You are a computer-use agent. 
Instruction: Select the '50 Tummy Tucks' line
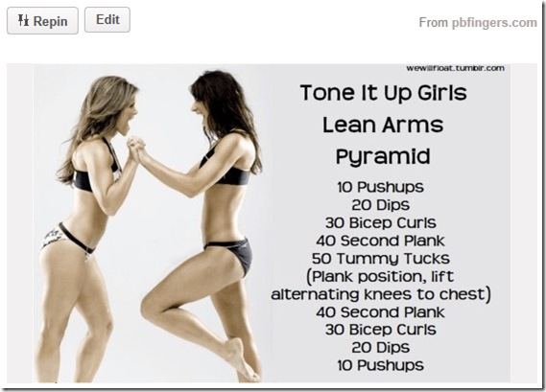pyautogui.click(x=381, y=259)
